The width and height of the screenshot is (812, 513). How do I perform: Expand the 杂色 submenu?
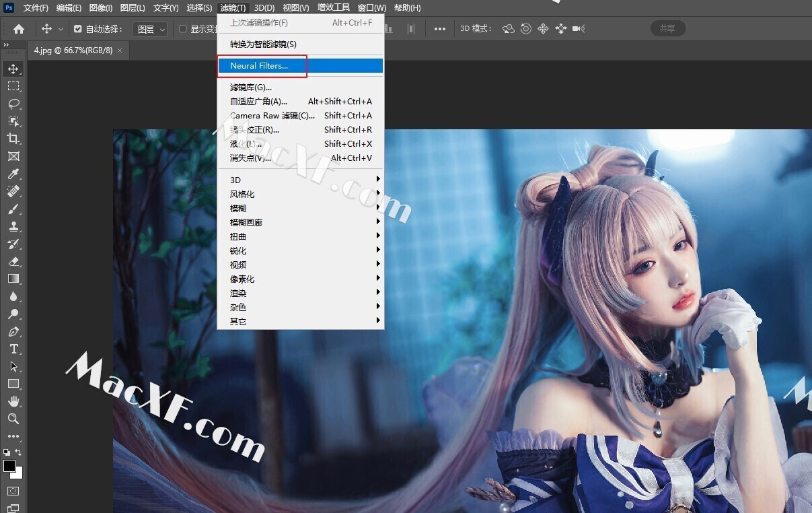tap(300, 307)
